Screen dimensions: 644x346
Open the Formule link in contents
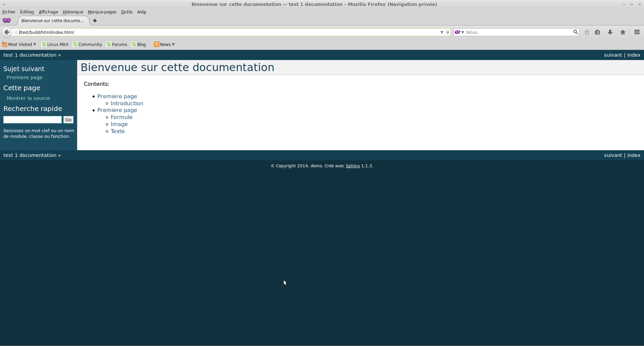pyautogui.click(x=121, y=117)
